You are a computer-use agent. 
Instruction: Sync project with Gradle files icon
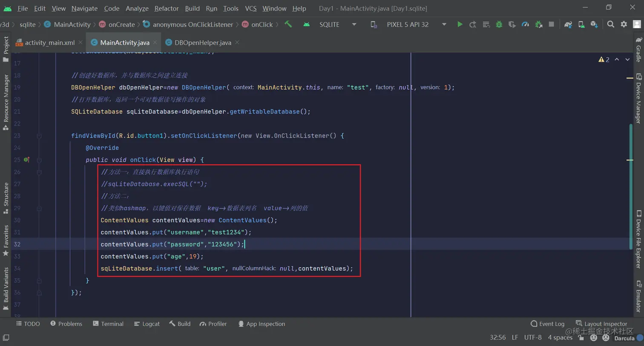point(568,24)
